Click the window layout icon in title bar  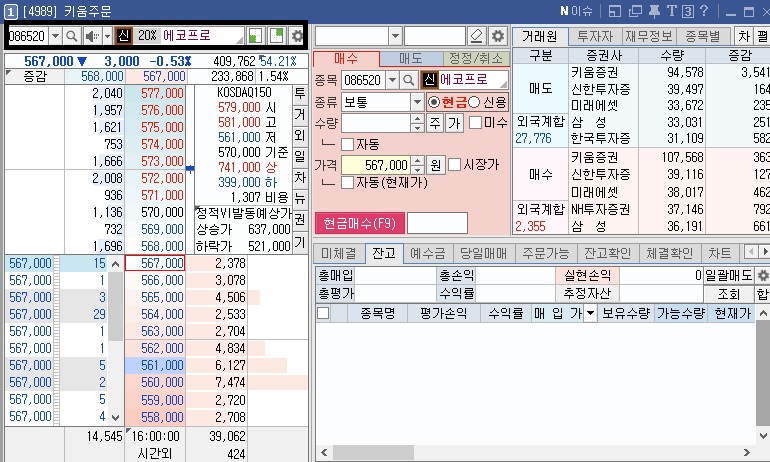(x=615, y=11)
